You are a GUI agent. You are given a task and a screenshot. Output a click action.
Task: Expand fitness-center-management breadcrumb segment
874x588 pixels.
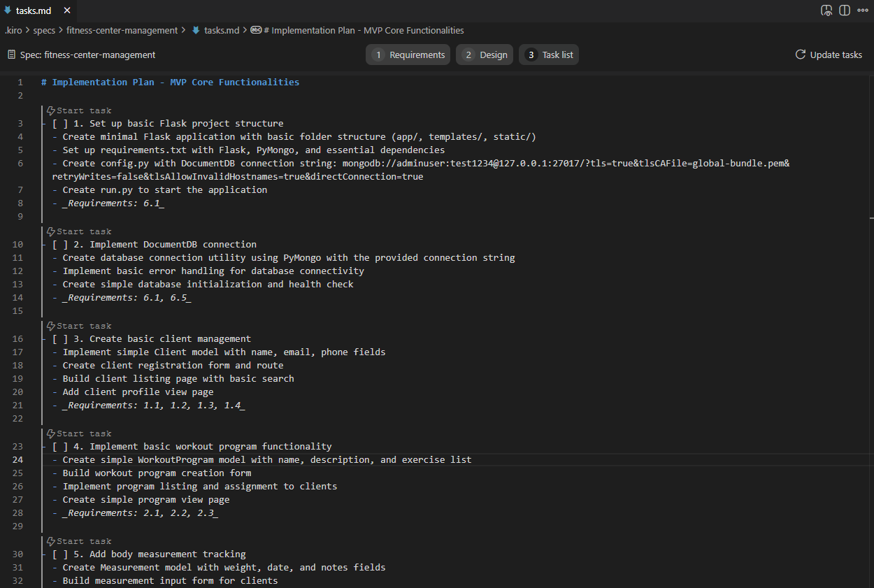[122, 30]
